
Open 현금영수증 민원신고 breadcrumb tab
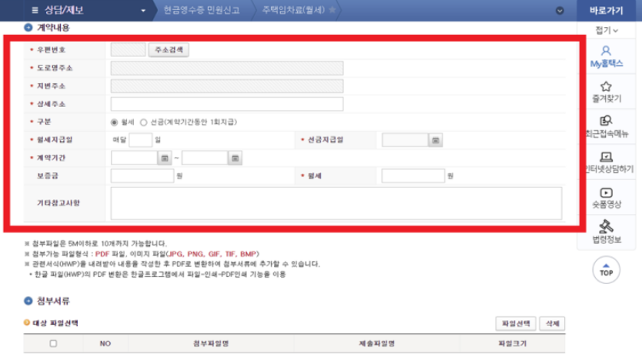point(202,10)
